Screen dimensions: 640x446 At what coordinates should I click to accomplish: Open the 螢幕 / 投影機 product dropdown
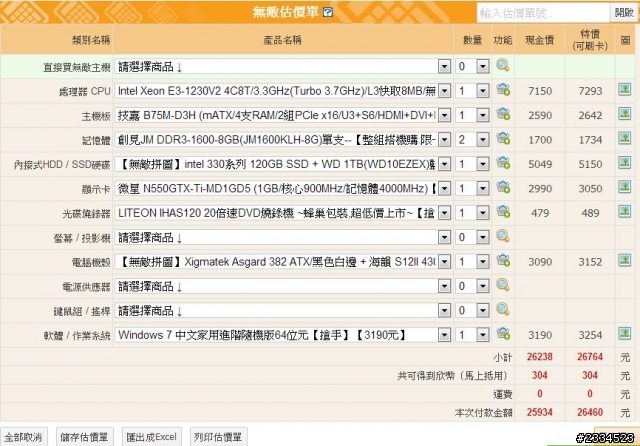coord(282,237)
